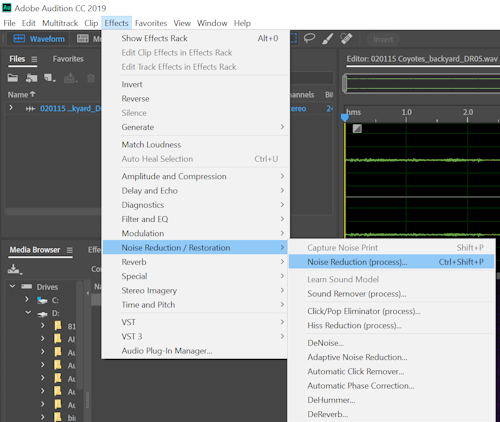Select the Lasso selection tool
Image resolution: width=500 pixels, height=422 pixels.
[x=309, y=38]
